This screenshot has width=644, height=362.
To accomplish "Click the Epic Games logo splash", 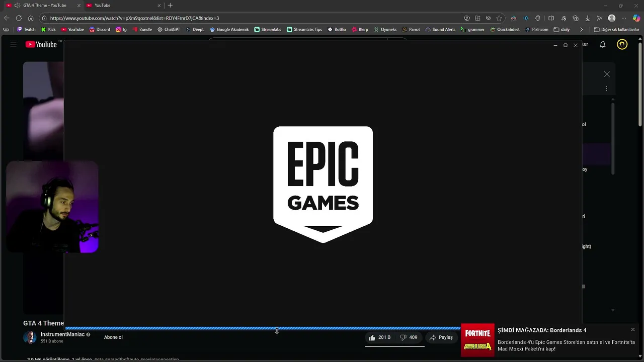I will pyautogui.click(x=323, y=184).
